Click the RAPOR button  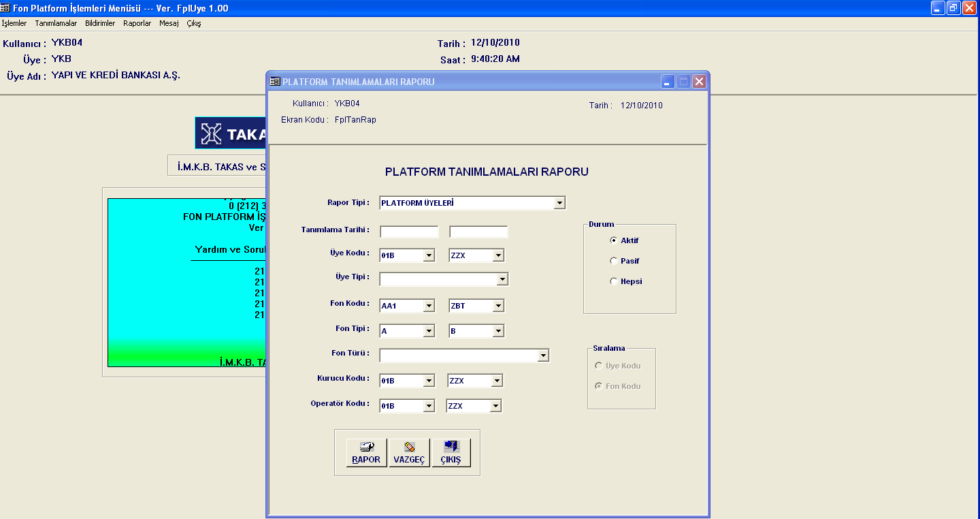pyautogui.click(x=366, y=453)
